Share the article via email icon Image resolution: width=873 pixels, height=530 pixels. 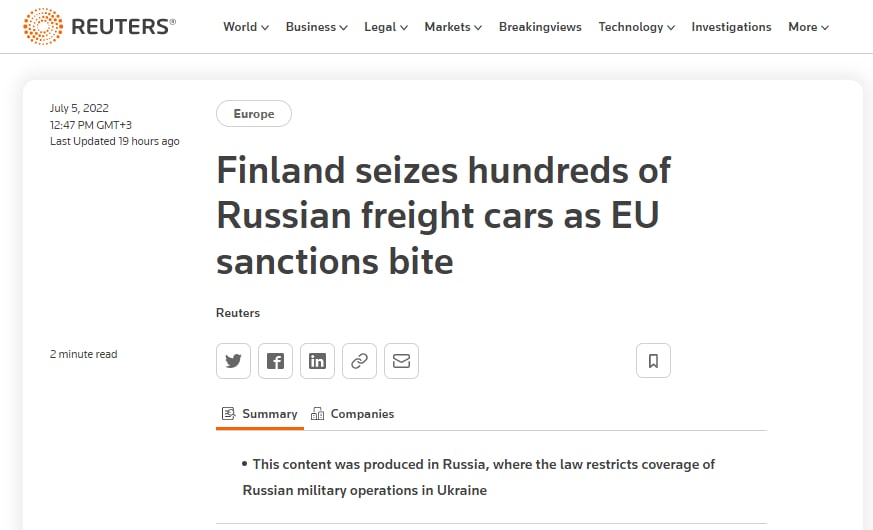click(x=401, y=361)
